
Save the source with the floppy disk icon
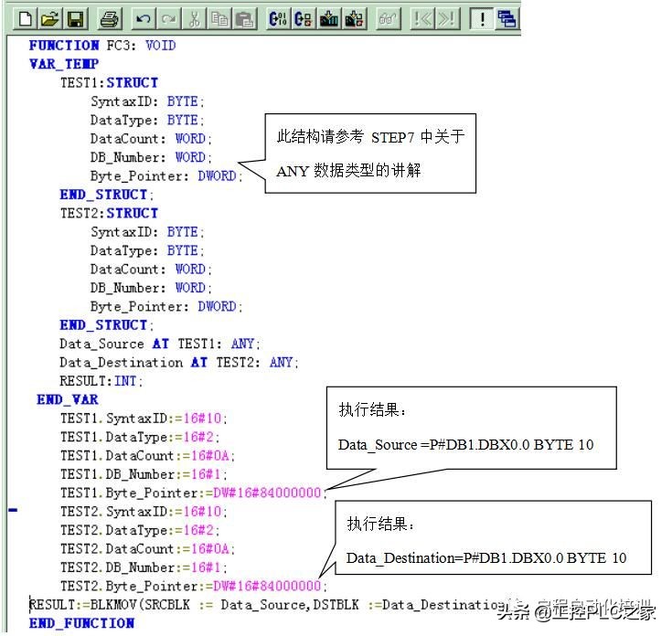75,19
